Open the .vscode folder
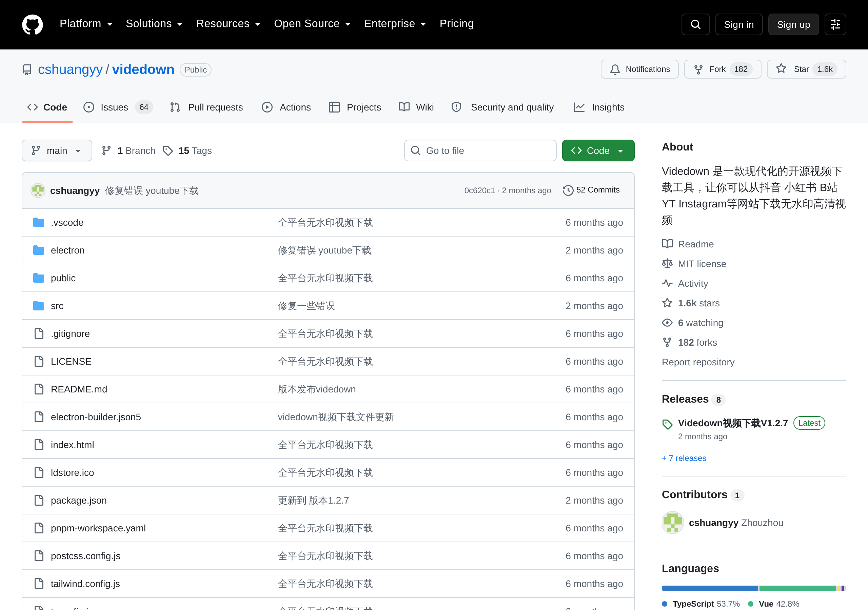 pyautogui.click(x=67, y=223)
